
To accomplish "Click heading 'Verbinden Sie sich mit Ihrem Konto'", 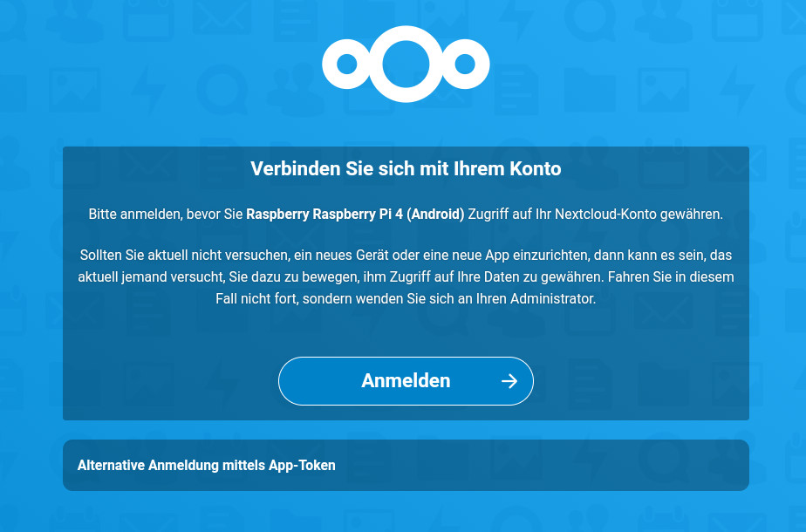I will pyautogui.click(x=406, y=168).
